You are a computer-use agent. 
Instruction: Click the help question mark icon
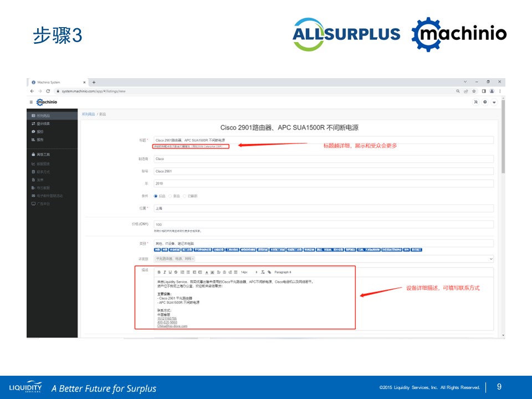click(x=485, y=102)
